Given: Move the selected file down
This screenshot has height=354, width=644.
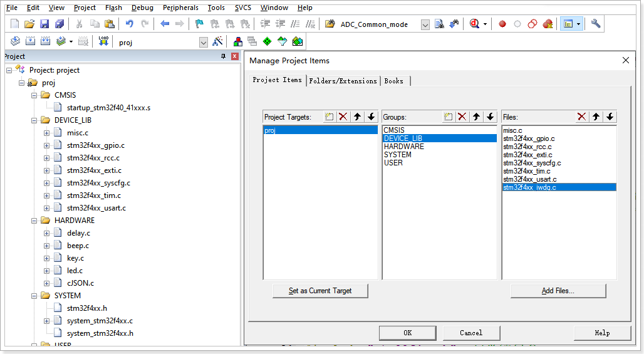Looking at the screenshot, I should (610, 117).
